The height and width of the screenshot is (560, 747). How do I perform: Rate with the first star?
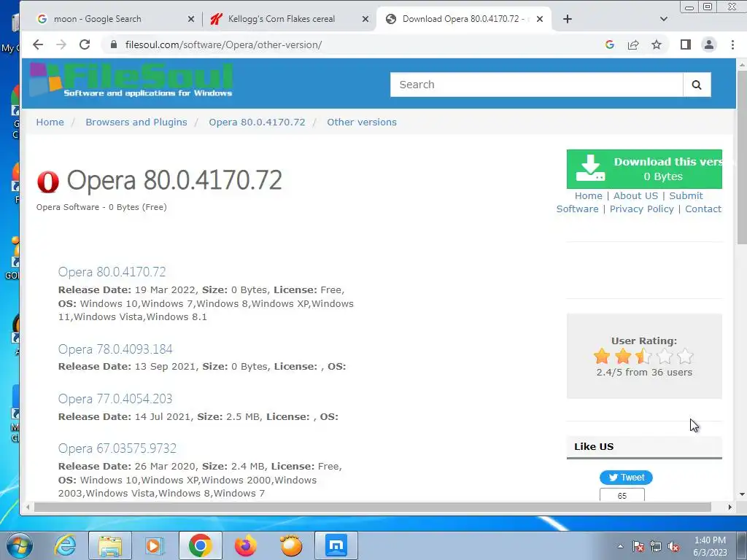coord(602,356)
